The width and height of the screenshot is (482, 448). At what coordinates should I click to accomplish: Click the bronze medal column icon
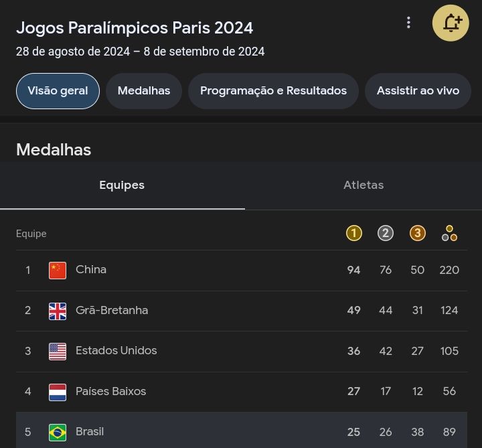[x=418, y=233]
